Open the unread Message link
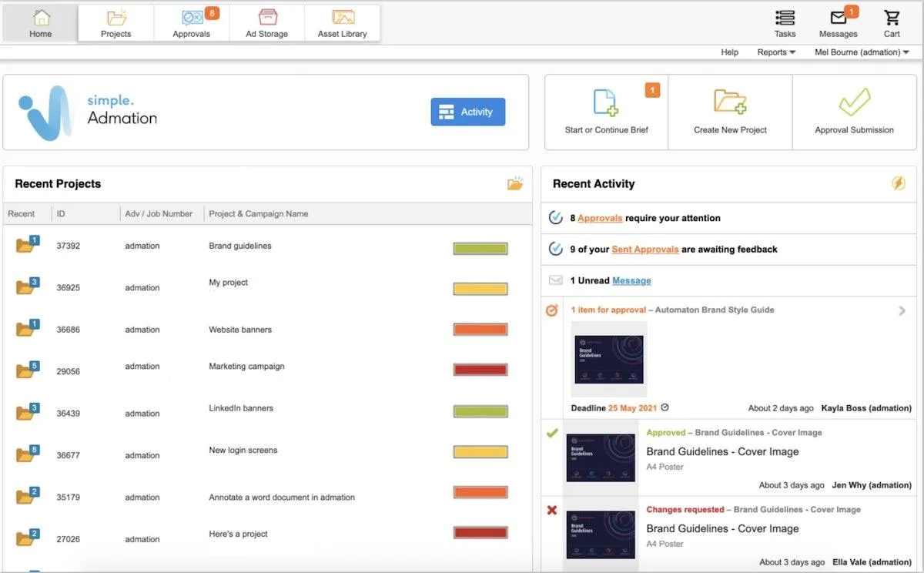This screenshot has width=924, height=573. tap(631, 281)
